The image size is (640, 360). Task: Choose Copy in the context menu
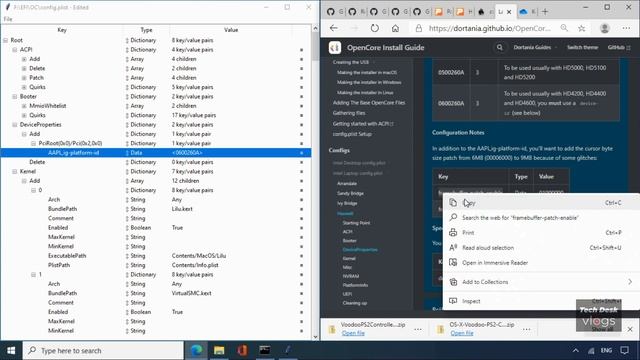point(542,202)
